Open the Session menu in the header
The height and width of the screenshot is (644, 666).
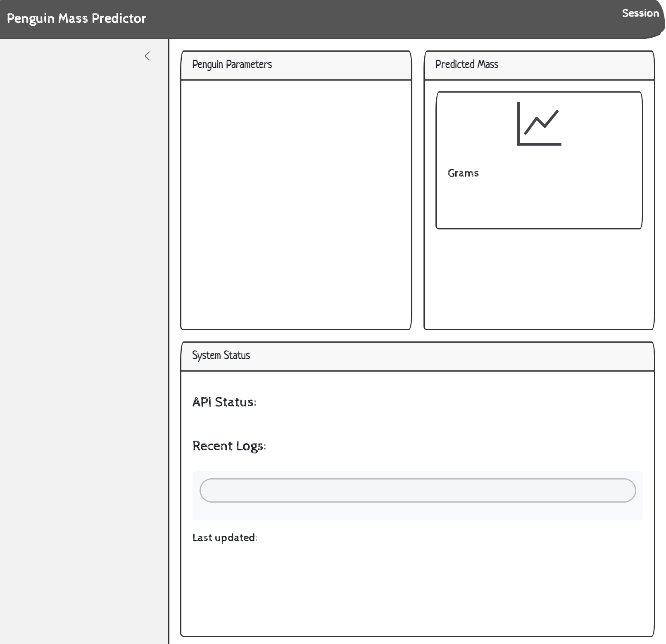coord(640,13)
